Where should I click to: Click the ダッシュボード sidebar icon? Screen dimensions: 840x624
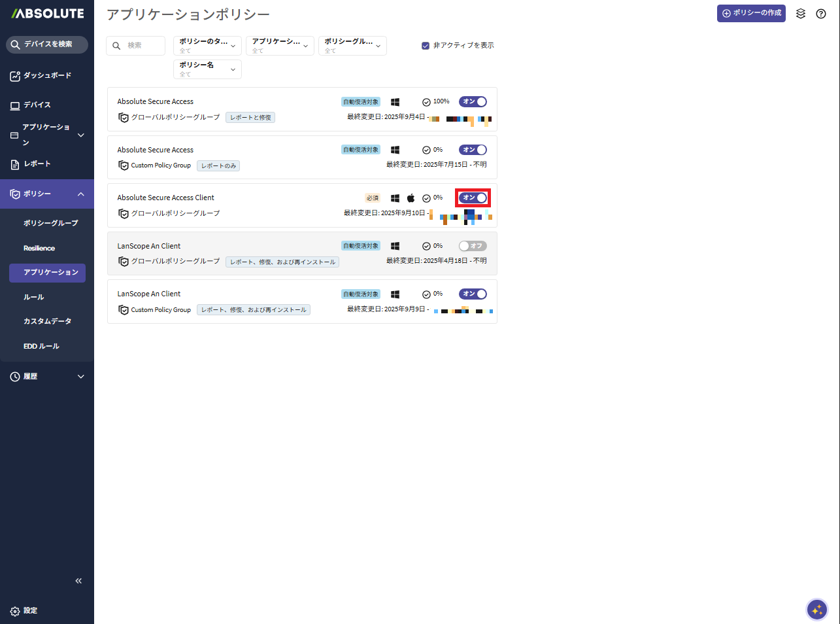15,76
